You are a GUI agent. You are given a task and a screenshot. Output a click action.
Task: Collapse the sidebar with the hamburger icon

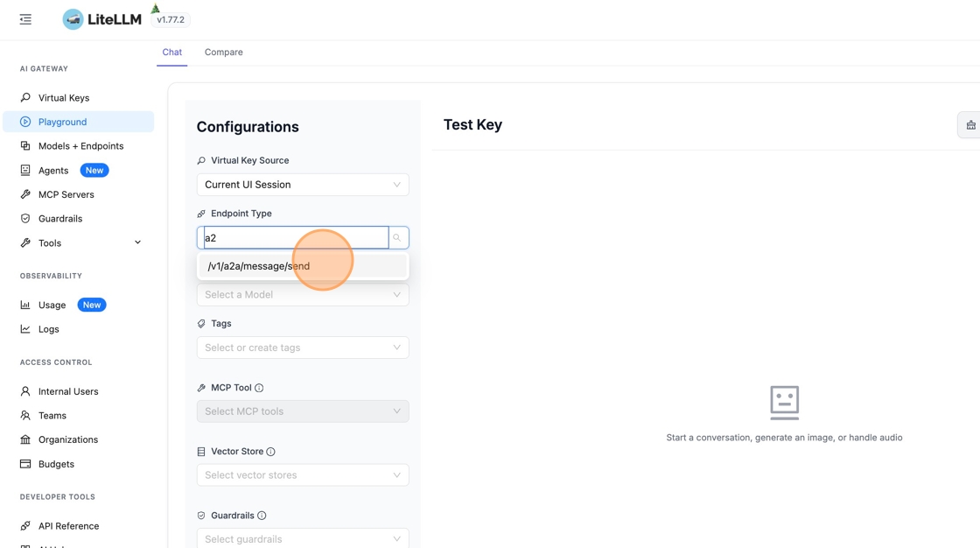(x=25, y=19)
